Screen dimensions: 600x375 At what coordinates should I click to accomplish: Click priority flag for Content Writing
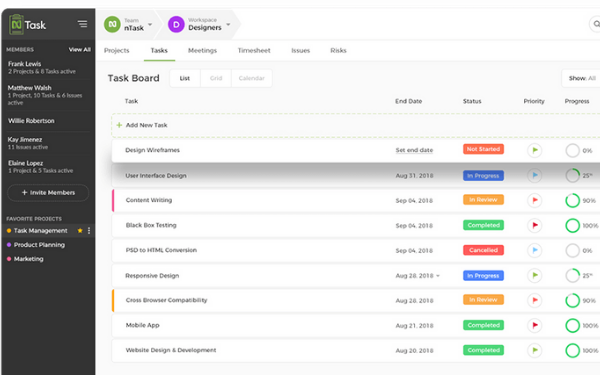(x=535, y=200)
